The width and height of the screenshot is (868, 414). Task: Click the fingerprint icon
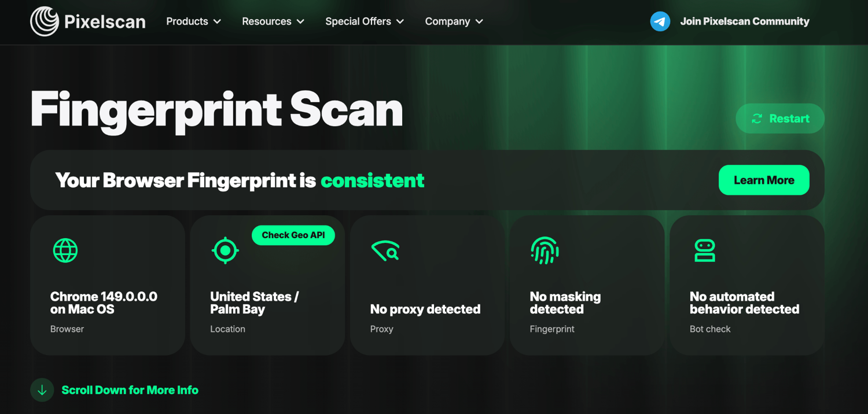click(545, 250)
